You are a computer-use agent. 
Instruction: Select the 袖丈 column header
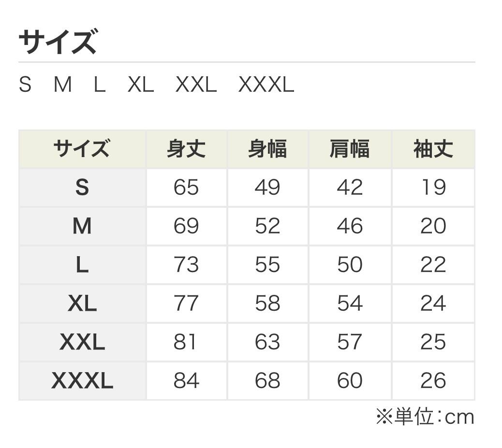[x=433, y=149]
